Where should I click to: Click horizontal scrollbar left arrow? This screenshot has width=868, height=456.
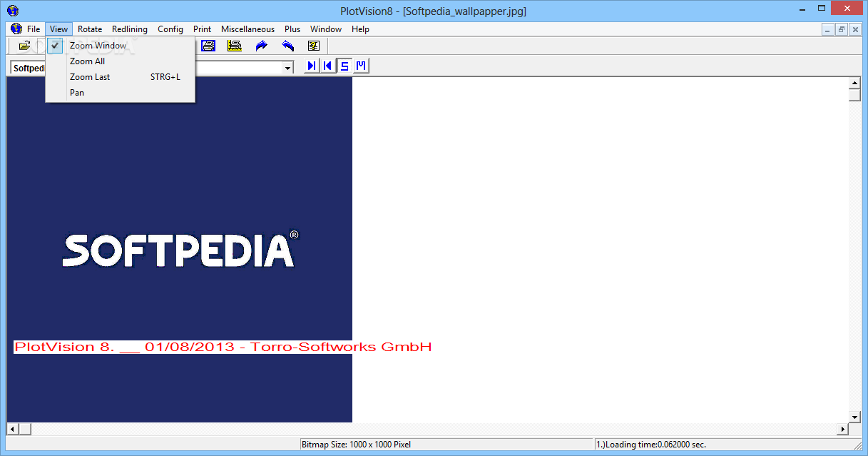click(12, 429)
